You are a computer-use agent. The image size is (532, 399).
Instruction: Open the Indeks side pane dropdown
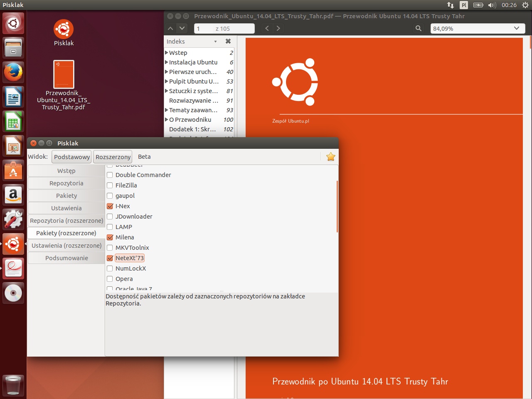pos(215,42)
